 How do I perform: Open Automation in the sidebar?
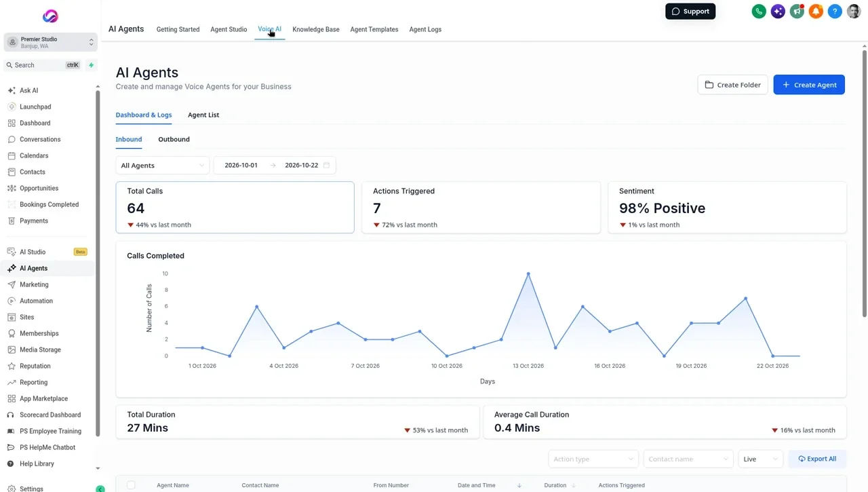(36, 301)
